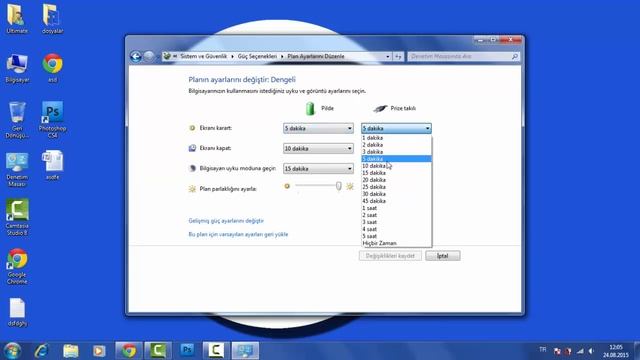Choose 25 dakika from the list
The image size is (640, 360).
pyautogui.click(x=396, y=187)
